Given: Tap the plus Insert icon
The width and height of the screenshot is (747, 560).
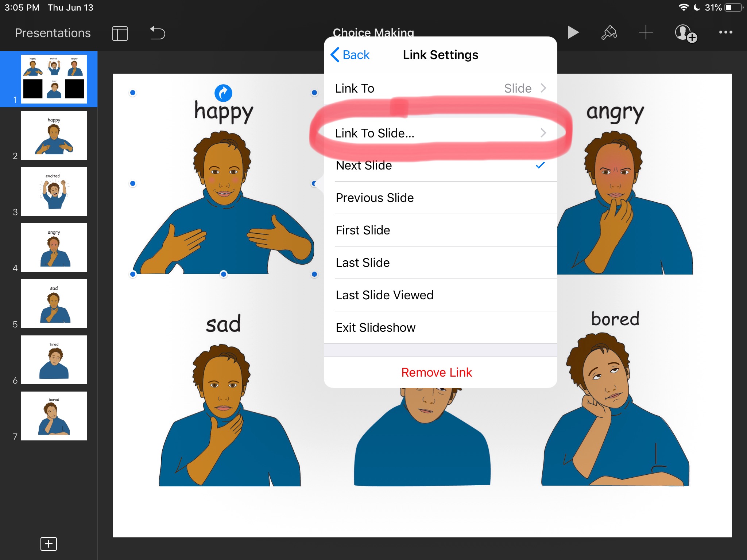Looking at the screenshot, I should tap(646, 33).
